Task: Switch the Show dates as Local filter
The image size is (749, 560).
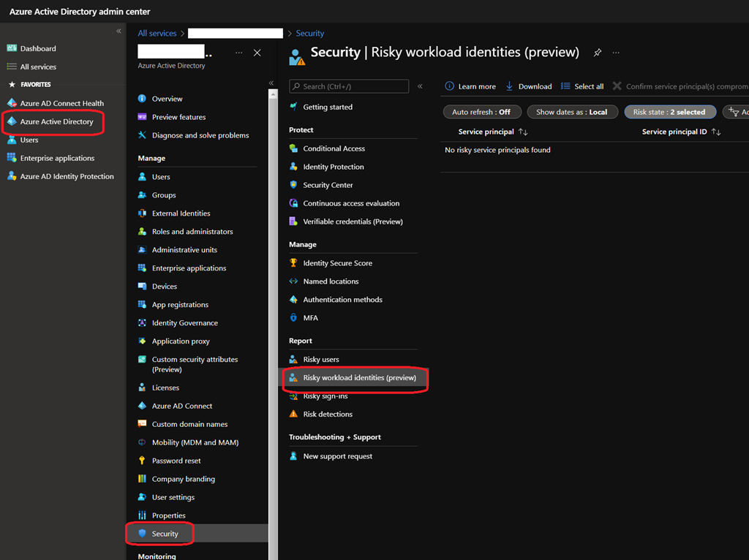Action: pos(571,112)
